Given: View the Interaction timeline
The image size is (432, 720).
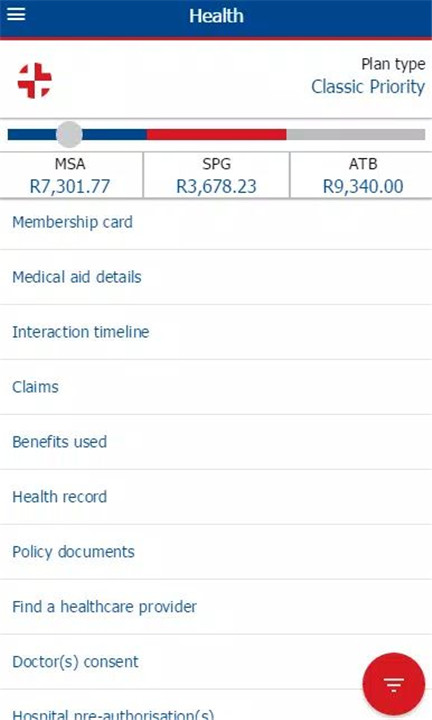Looking at the screenshot, I should pos(216,332).
